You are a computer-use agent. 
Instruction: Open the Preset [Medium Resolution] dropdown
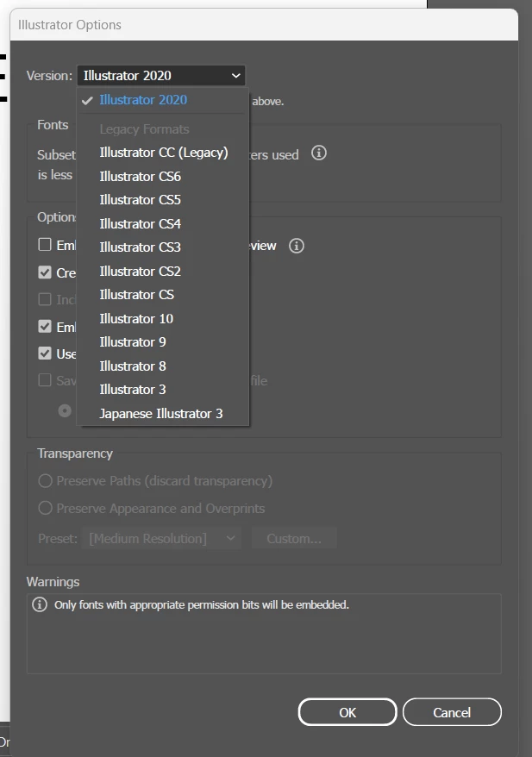162,538
